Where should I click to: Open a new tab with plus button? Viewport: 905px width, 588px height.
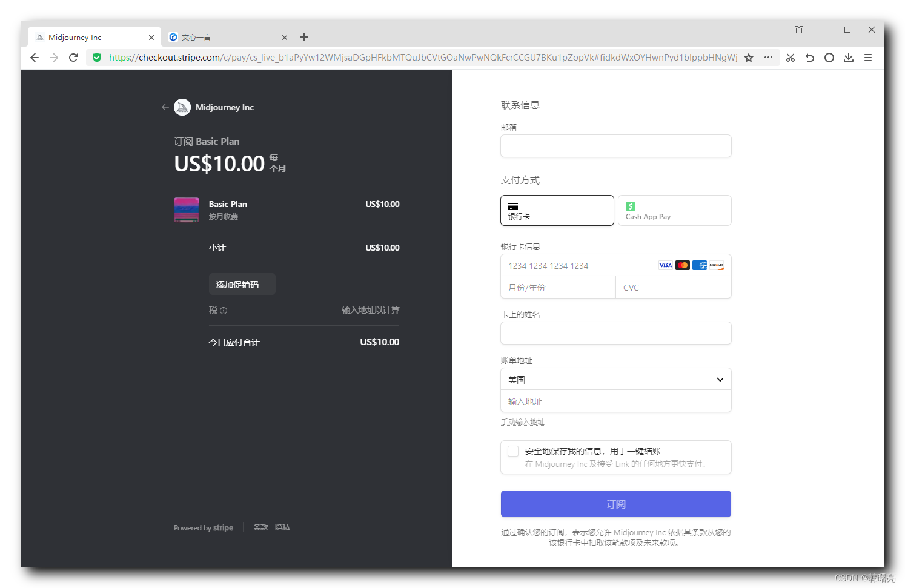click(304, 37)
